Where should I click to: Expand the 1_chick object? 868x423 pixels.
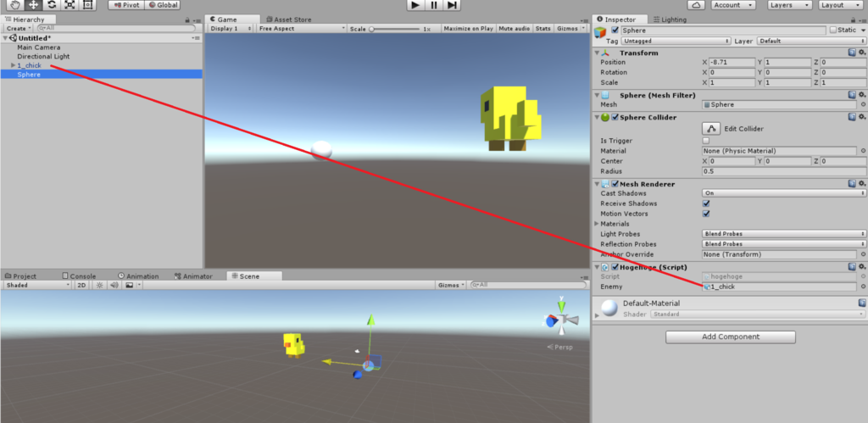point(14,65)
